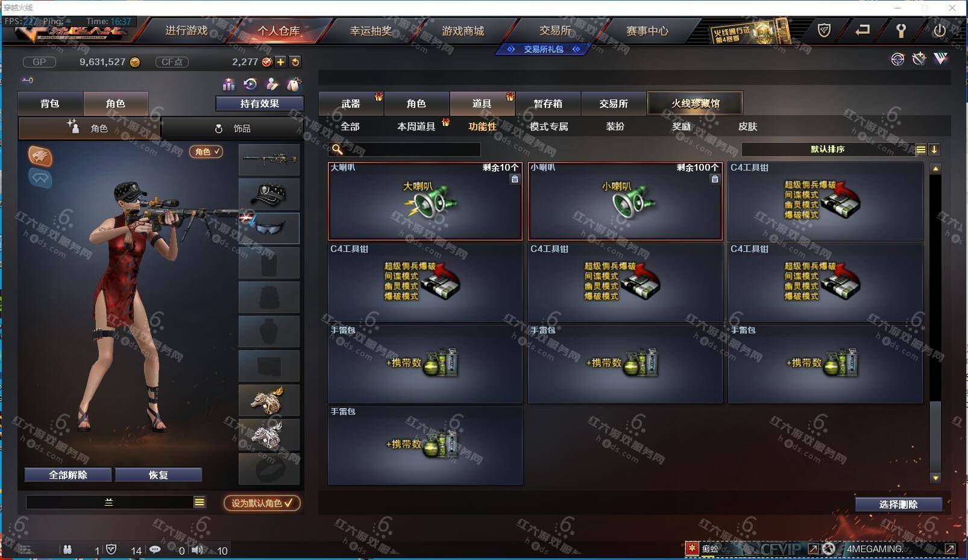Click the 选择删除 button

(x=898, y=505)
